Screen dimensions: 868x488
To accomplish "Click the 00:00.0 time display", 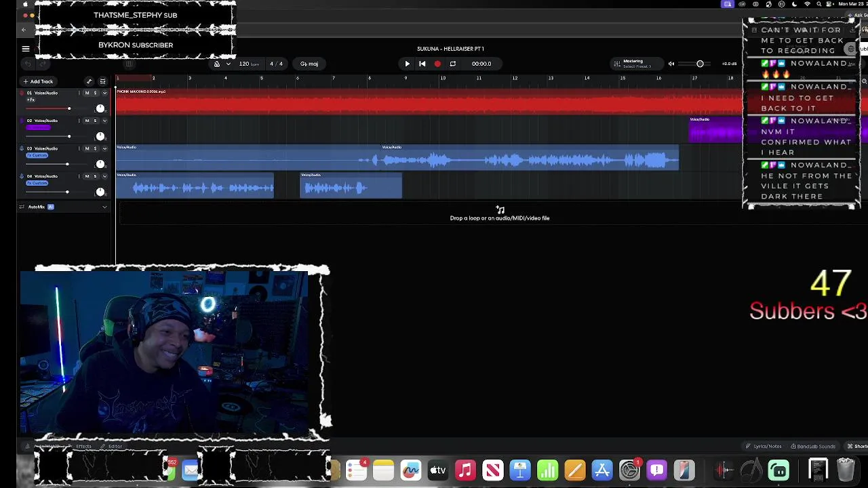I will pyautogui.click(x=481, y=64).
